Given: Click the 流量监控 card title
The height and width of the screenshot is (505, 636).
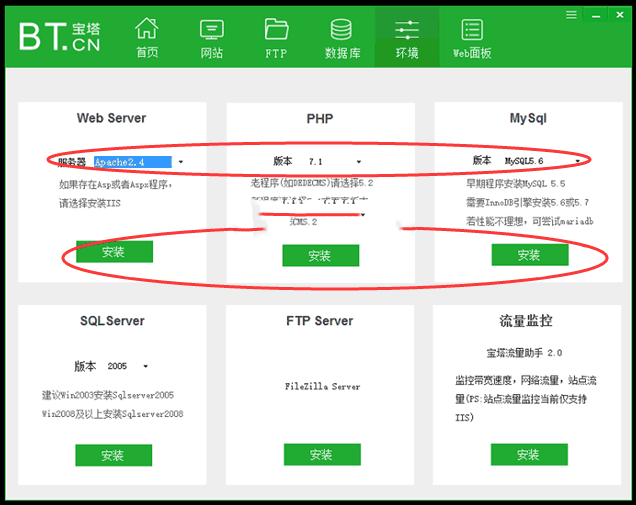Looking at the screenshot, I should (526, 321).
